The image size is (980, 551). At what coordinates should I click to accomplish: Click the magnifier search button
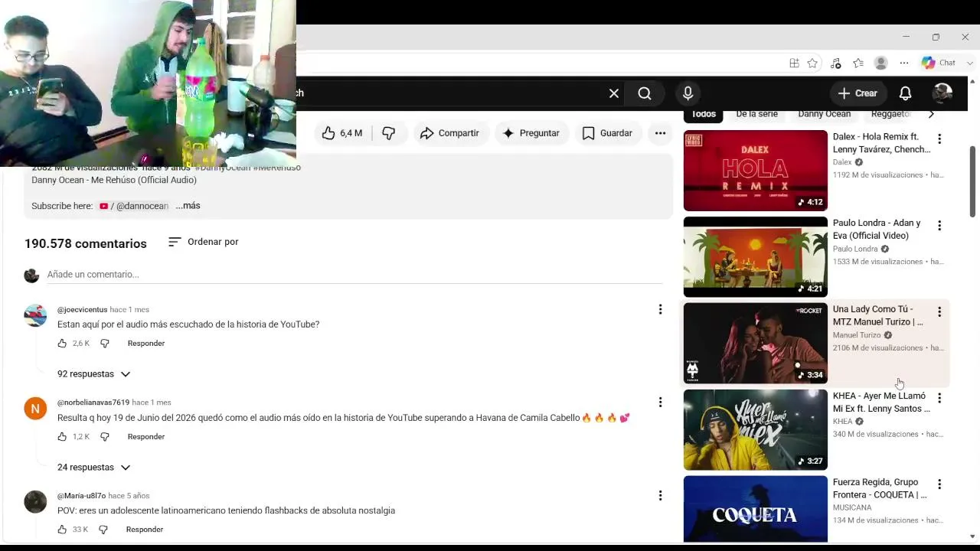click(645, 93)
